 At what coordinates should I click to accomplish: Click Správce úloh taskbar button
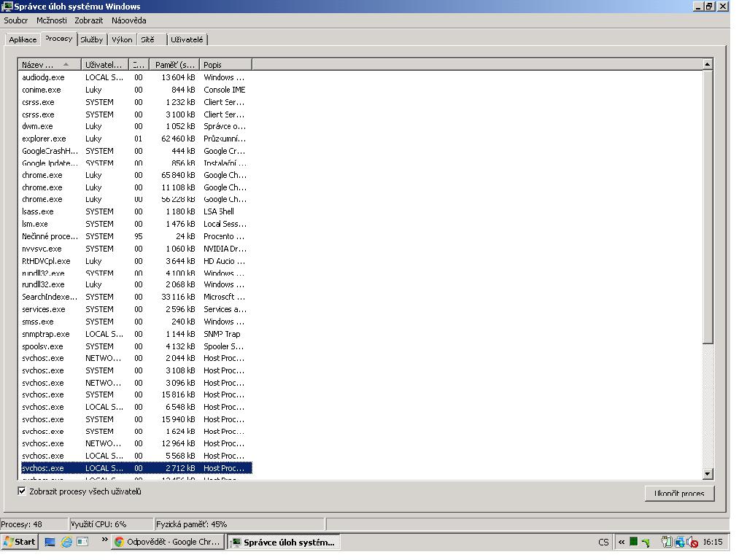[284, 542]
